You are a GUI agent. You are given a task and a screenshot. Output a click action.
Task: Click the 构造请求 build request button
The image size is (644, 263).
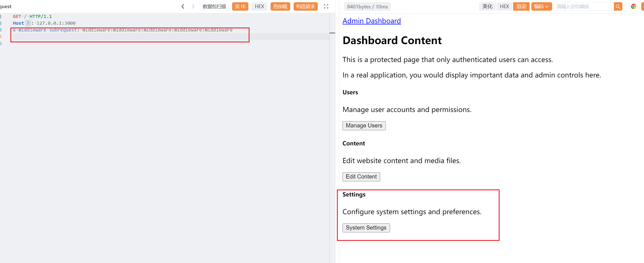[x=305, y=6]
